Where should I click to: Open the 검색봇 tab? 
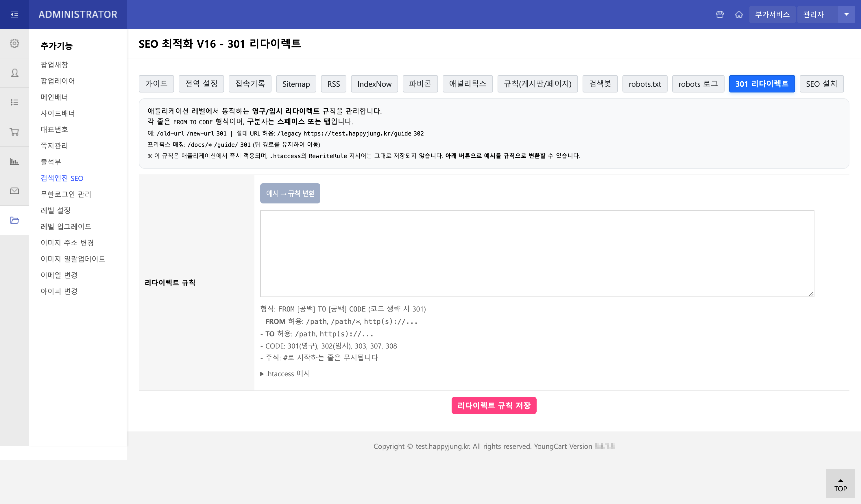pos(600,84)
